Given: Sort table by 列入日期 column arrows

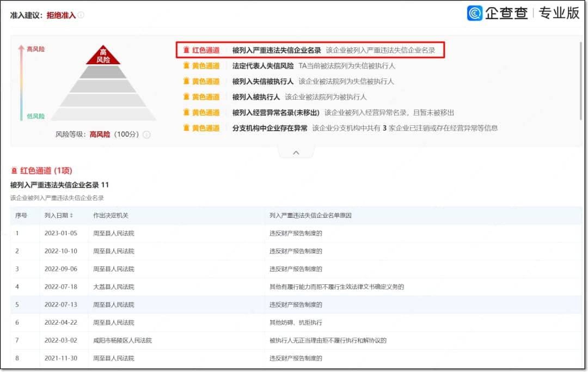Looking at the screenshot, I should coord(71,215).
